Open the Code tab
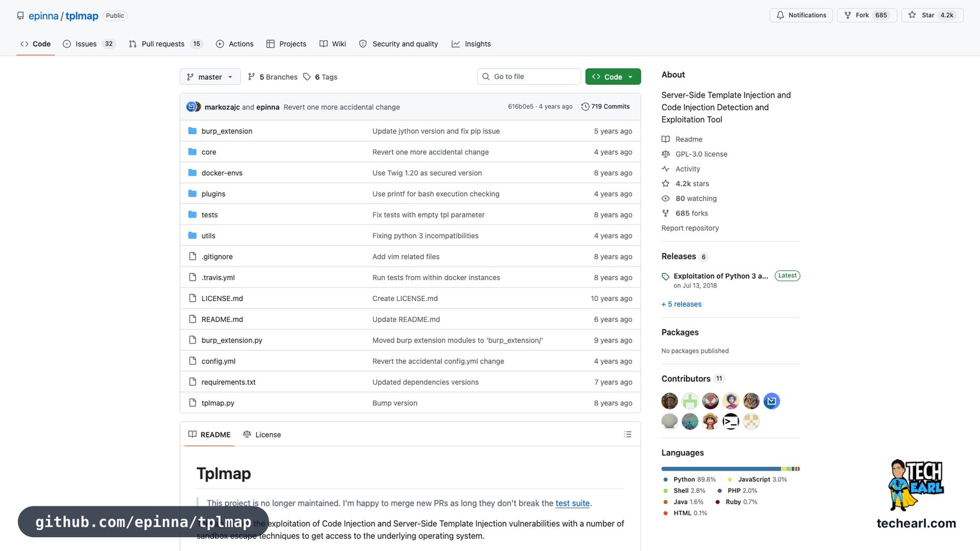Viewport: 980px width, 551px height. 35,44
